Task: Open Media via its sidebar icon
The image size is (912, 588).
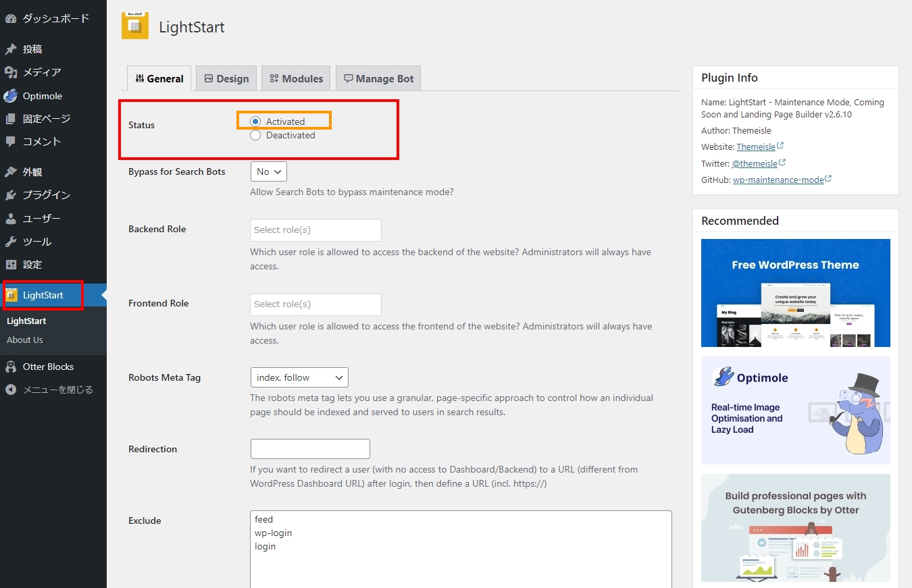Action: [11, 72]
